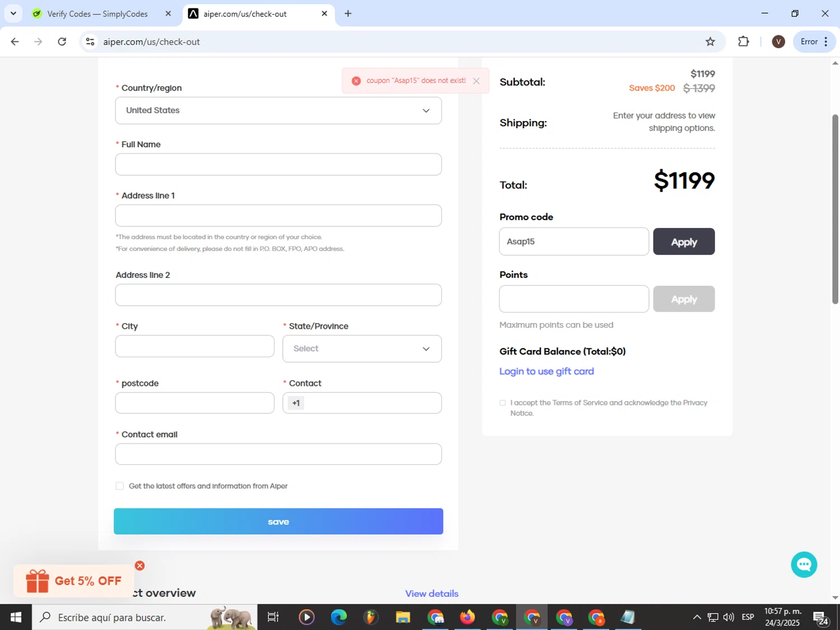Open the notification center icon
The width and height of the screenshot is (840, 630).
[x=821, y=618]
